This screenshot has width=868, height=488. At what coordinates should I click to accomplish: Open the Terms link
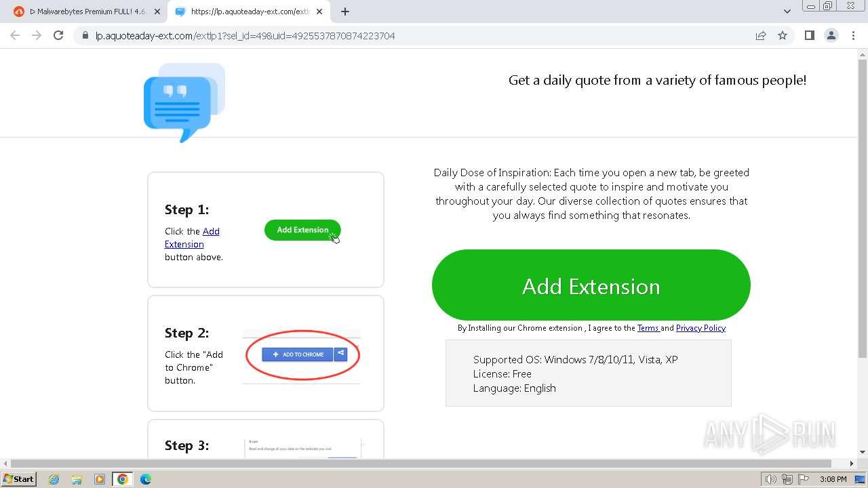click(648, 328)
